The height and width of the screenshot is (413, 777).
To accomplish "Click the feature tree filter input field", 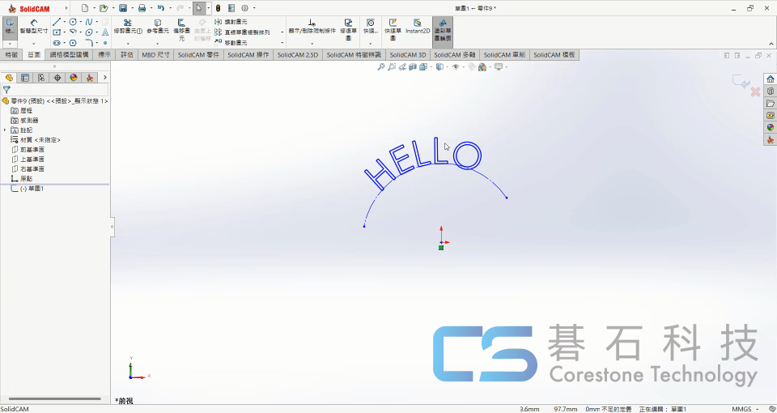I will click(58, 90).
